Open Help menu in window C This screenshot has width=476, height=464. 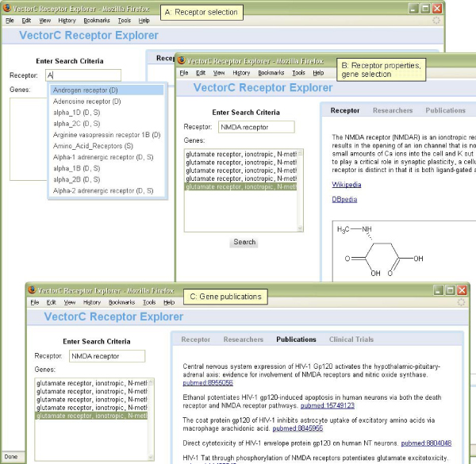pos(169,302)
